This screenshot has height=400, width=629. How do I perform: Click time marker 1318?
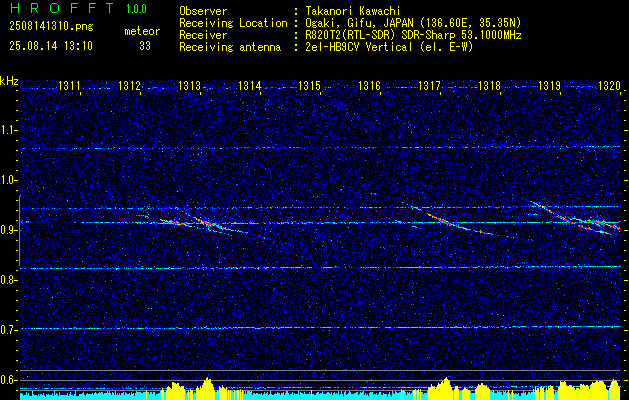pyautogui.click(x=490, y=85)
